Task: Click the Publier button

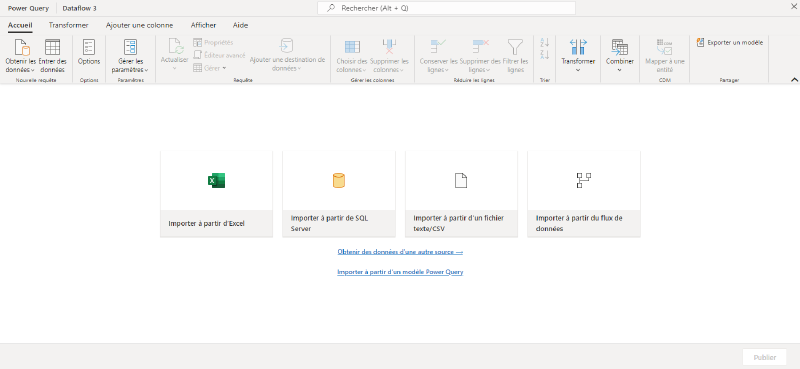Action: pyautogui.click(x=764, y=357)
